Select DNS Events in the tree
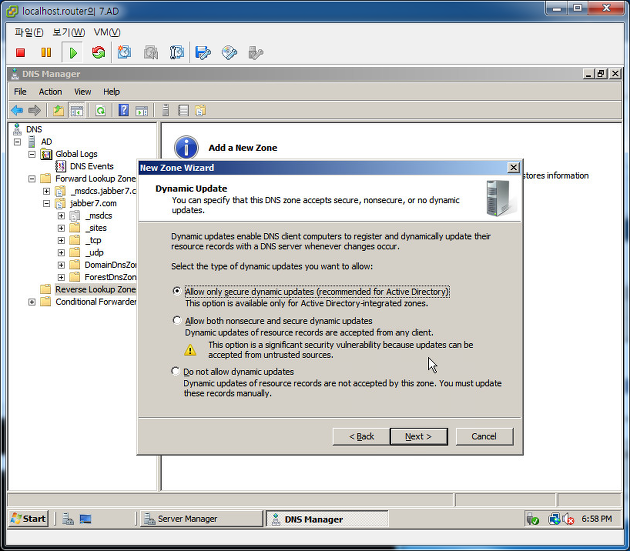 tap(92, 166)
